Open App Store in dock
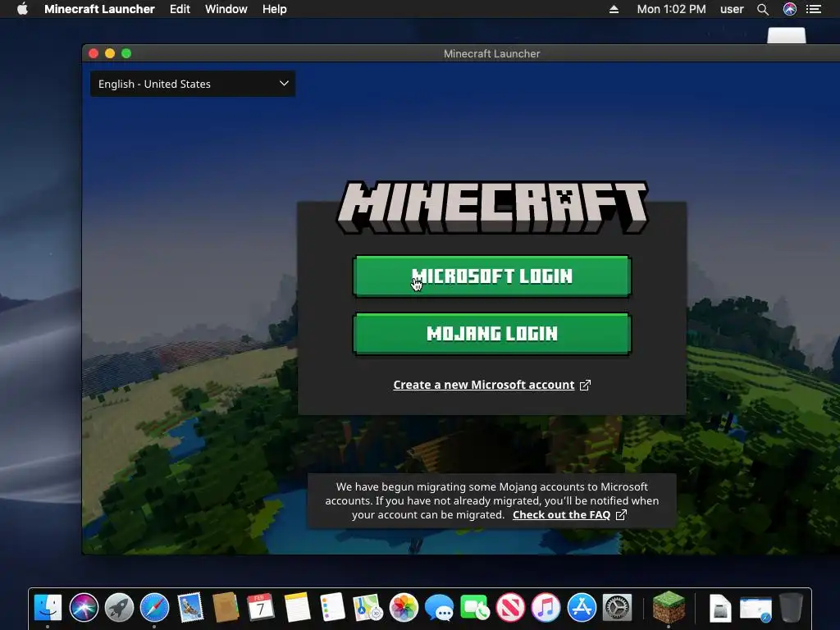 click(x=582, y=608)
